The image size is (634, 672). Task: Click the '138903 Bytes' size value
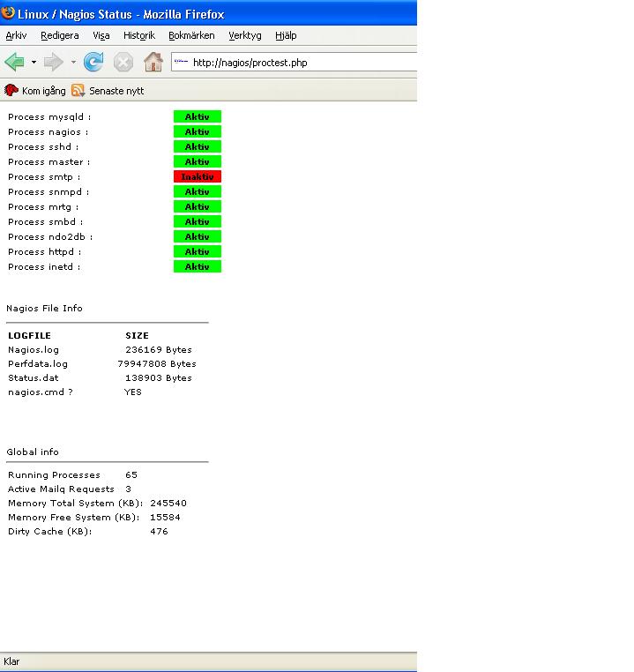click(x=159, y=378)
